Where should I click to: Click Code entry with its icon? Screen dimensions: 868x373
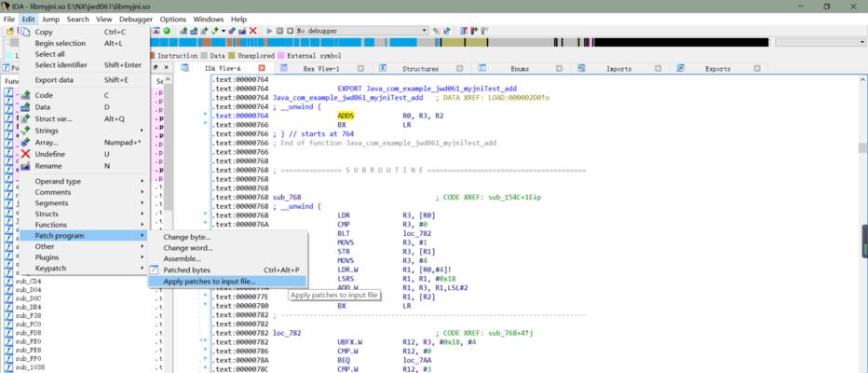pyautogui.click(x=85, y=95)
